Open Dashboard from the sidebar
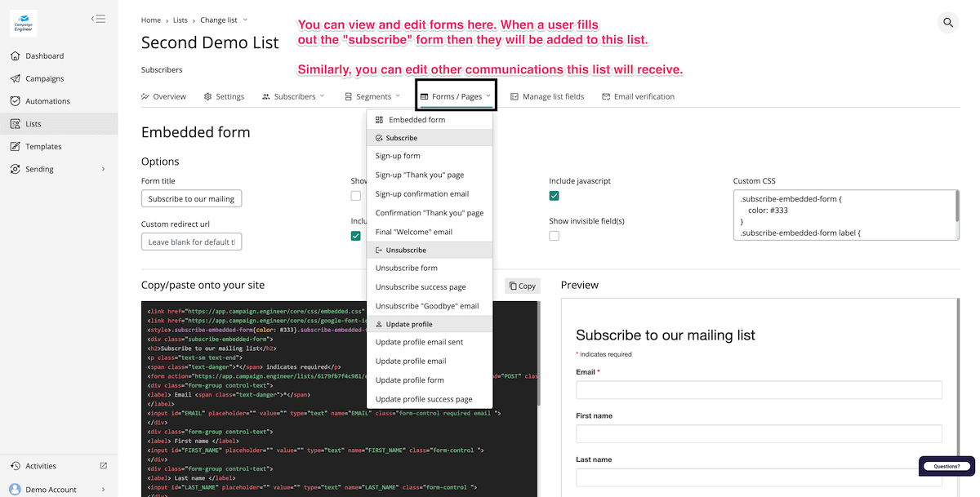 click(x=44, y=56)
